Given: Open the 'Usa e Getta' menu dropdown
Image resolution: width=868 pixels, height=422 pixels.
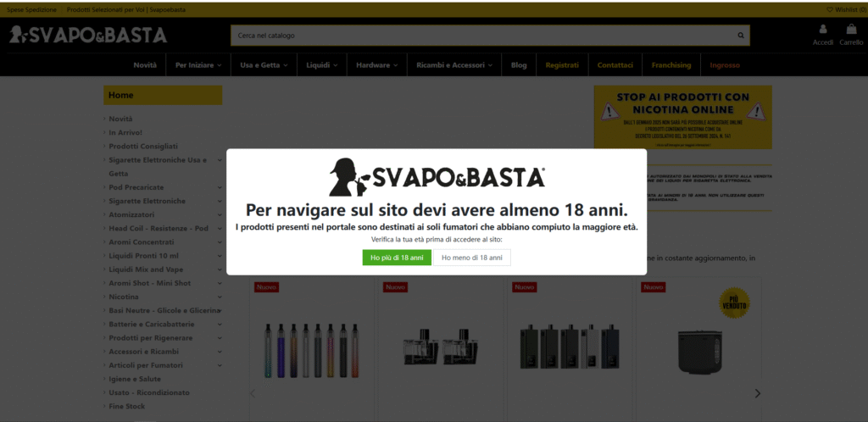Looking at the screenshot, I should tap(264, 65).
